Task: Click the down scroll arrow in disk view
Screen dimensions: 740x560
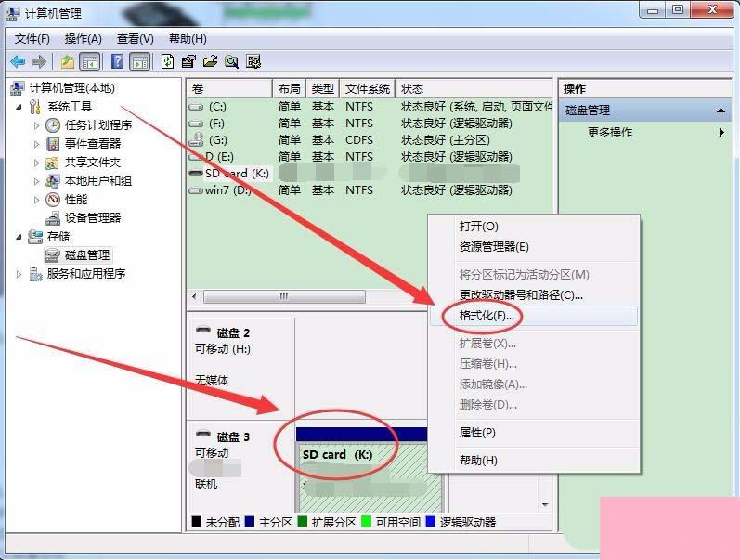Action: (x=545, y=505)
